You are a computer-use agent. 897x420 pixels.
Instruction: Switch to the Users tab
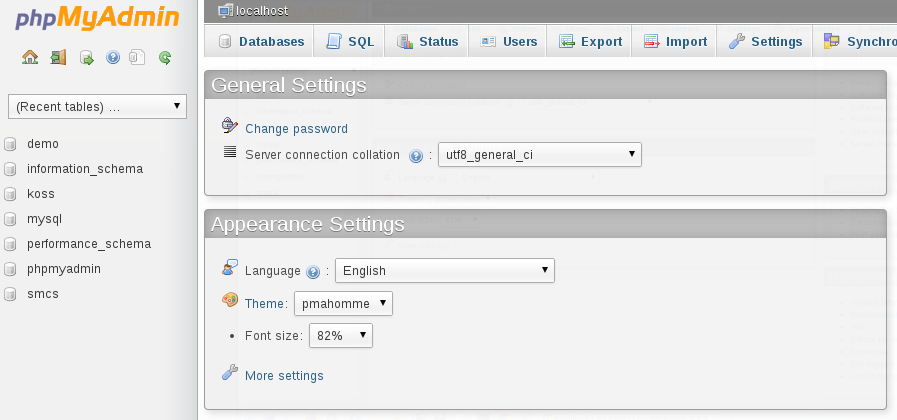point(508,41)
